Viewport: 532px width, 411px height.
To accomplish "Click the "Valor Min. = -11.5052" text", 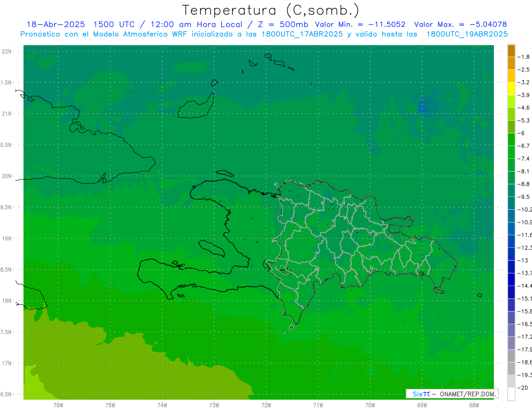I will (360, 24).
